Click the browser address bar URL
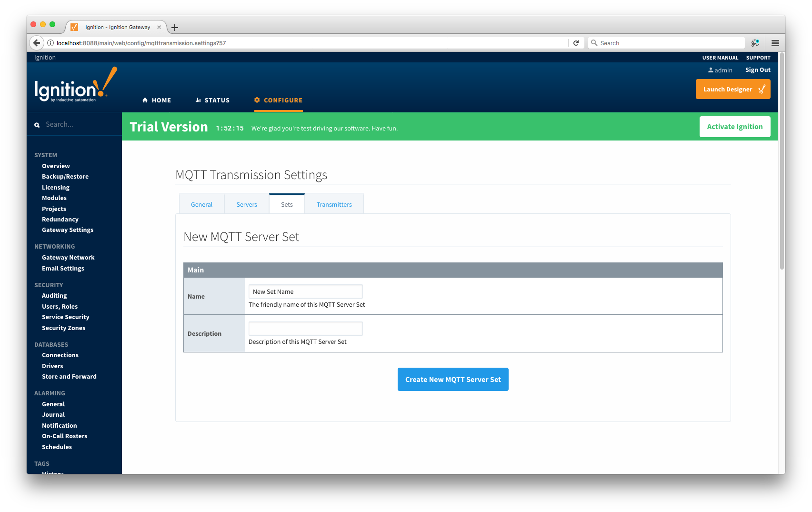The width and height of the screenshot is (812, 512). (141, 43)
